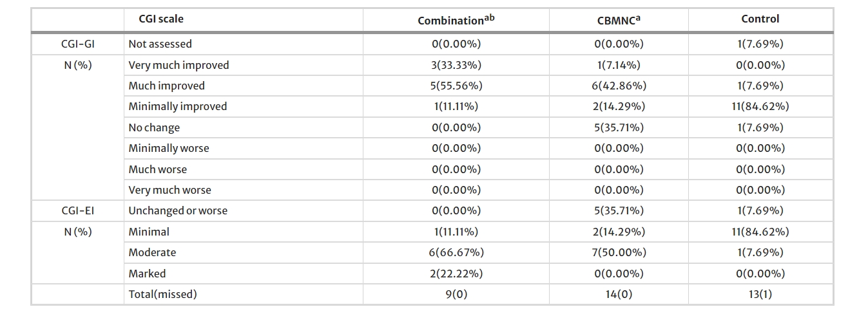This screenshot has height=316, width=868.
Task: Click the "CGI scale" column header
Action: pos(161,19)
